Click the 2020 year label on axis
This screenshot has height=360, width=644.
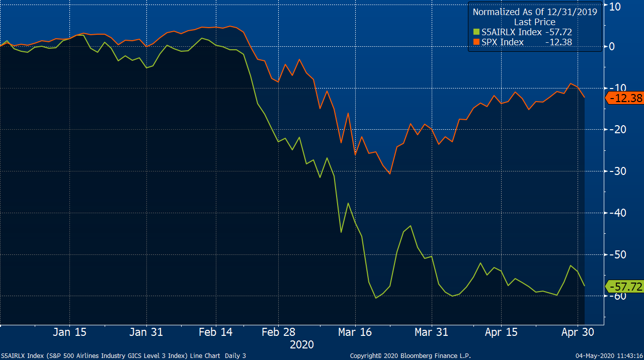(302, 344)
